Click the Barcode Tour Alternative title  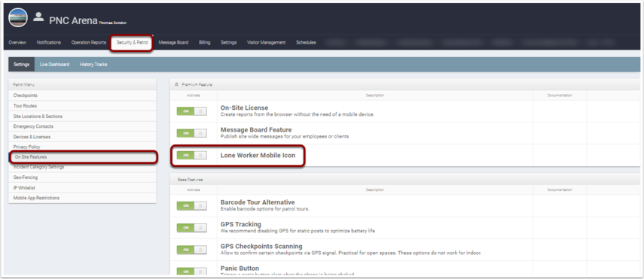(x=258, y=202)
